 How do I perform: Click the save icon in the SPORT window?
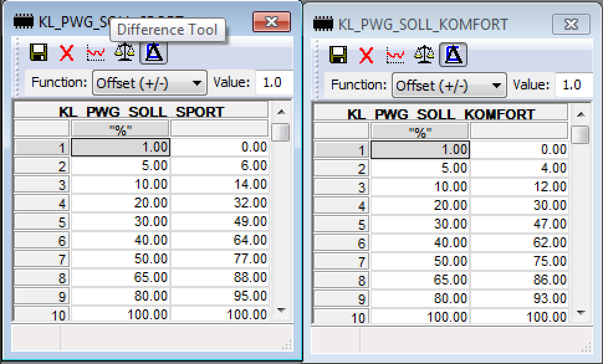point(39,53)
